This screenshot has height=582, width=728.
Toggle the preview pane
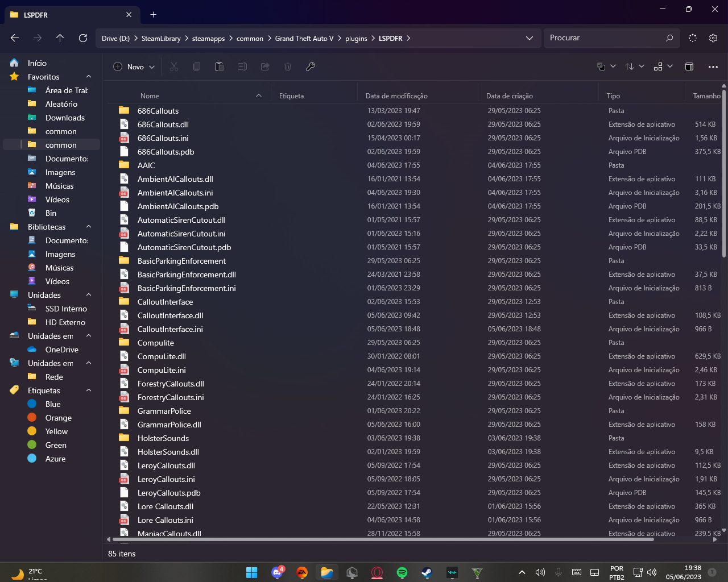coord(689,66)
